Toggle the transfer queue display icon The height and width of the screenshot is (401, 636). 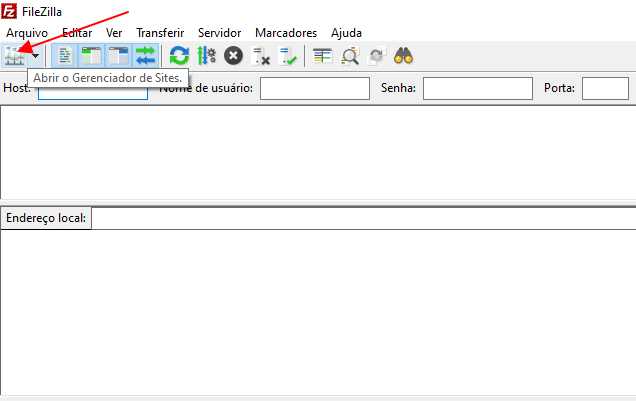pos(145,56)
